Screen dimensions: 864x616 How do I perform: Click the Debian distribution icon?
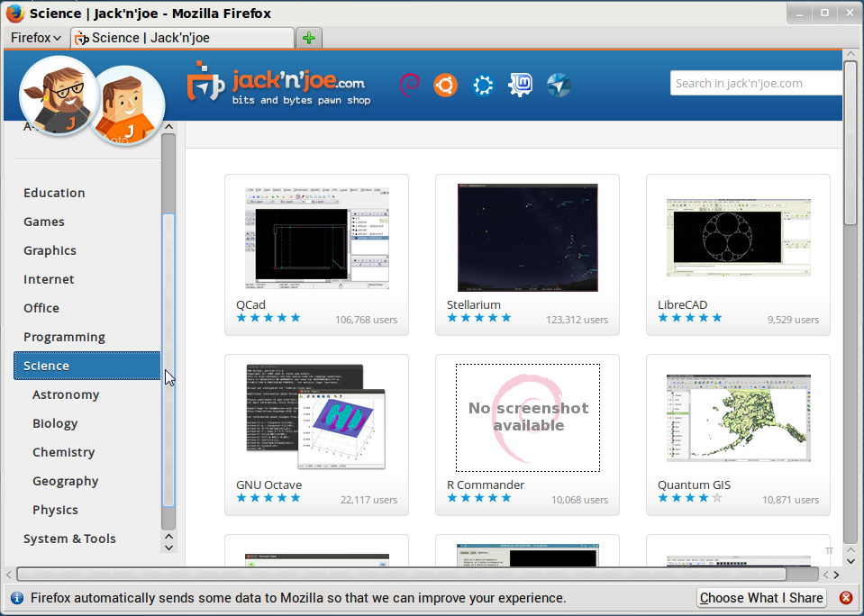pos(410,85)
